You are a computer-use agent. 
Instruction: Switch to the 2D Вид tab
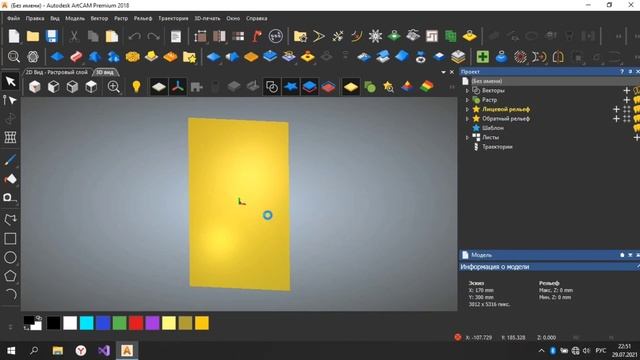(x=57, y=72)
